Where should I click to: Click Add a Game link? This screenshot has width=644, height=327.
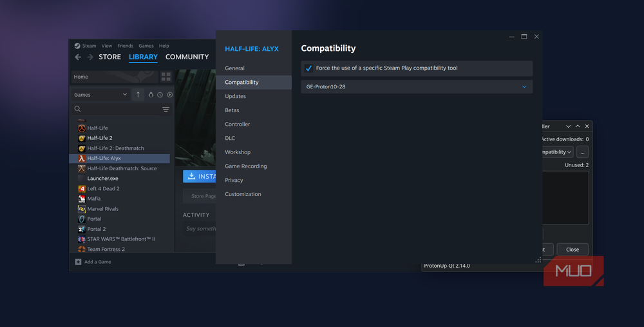tap(98, 262)
